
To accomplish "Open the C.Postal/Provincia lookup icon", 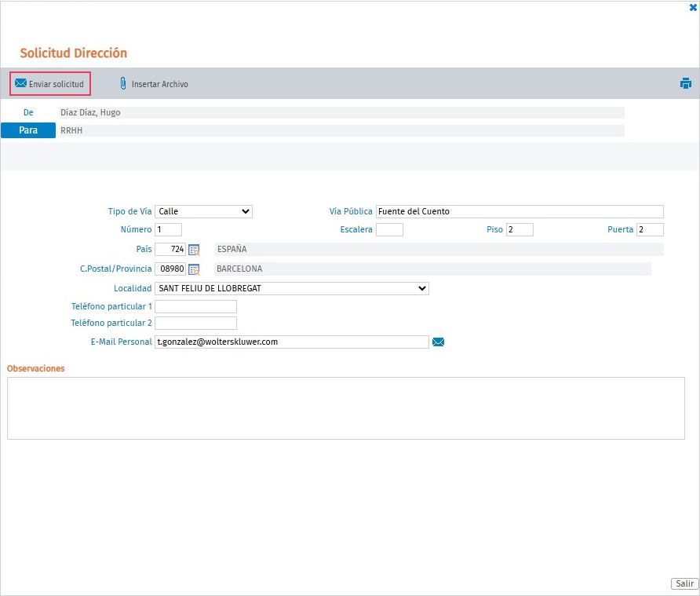I will tap(194, 269).
